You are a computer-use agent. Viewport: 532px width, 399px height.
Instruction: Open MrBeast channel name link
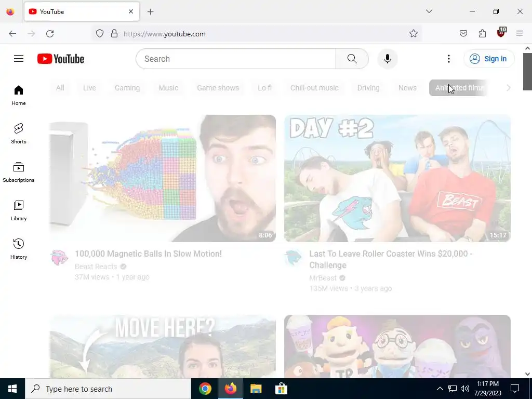(x=323, y=278)
